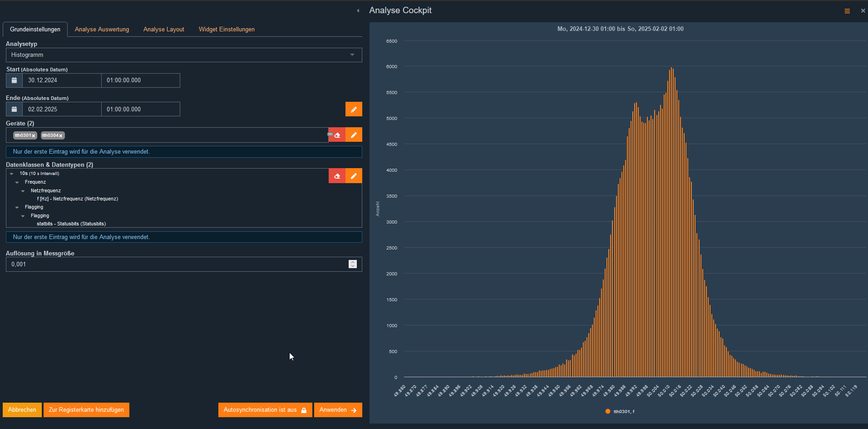Image resolution: width=868 pixels, height=429 pixels.
Task: Click the calendar icon for Start date
Action: coord(14,80)
